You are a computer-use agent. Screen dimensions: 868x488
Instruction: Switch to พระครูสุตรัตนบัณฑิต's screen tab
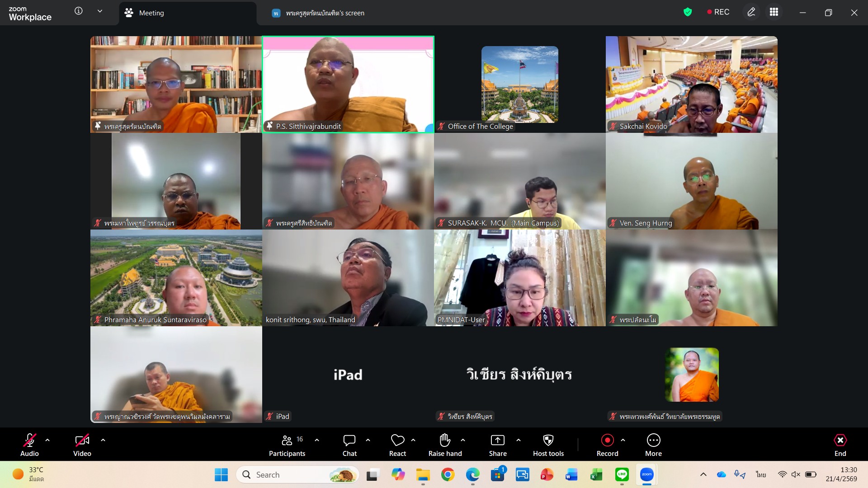325,13
